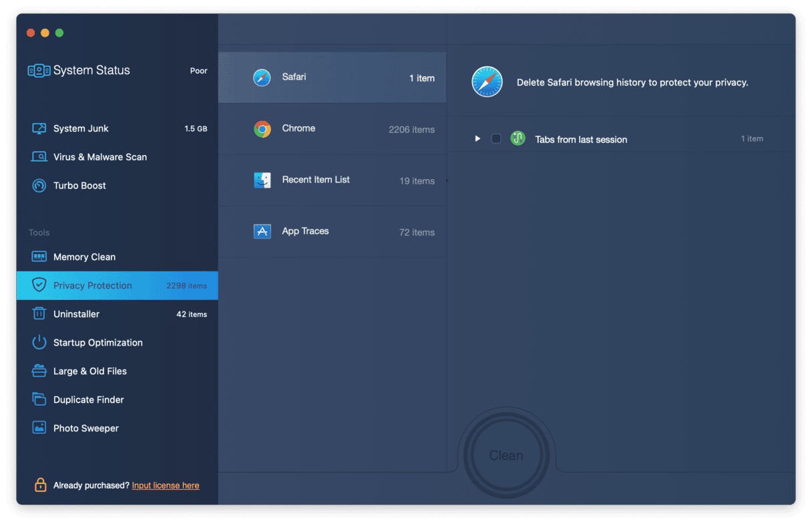Select the Chrome row in privacy list
Screen dimensions: 812x524
point(332,129)
